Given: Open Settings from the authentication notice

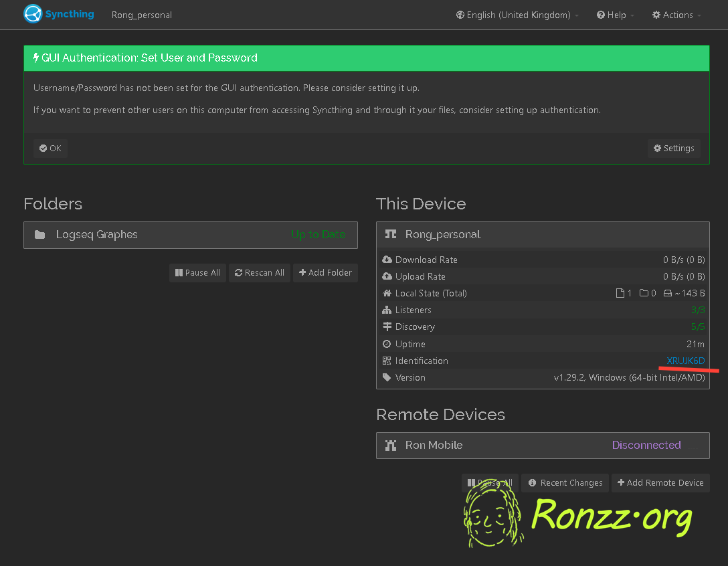Looking at the screenshot, I should point(674,148).
